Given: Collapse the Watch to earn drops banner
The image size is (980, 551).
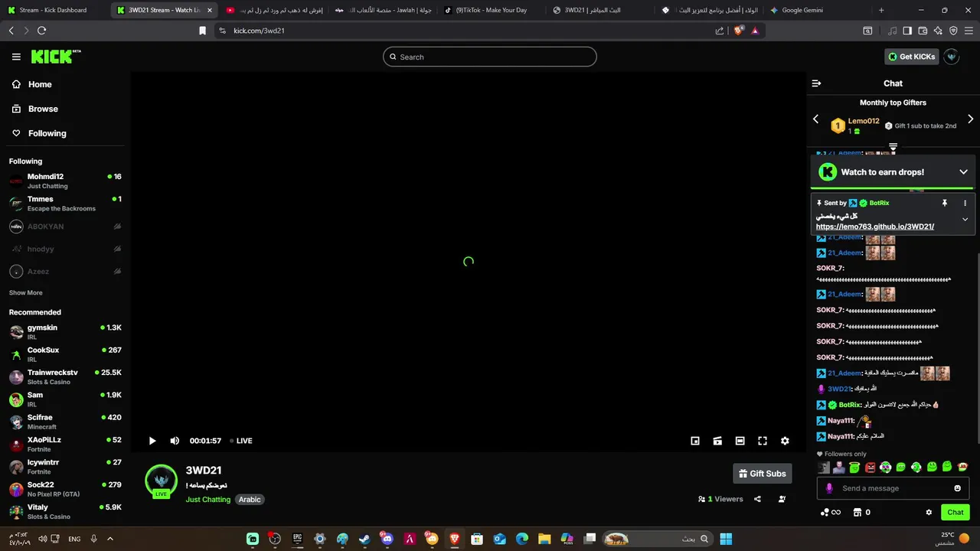Looking at the screenshot, I should click(963, 172).
